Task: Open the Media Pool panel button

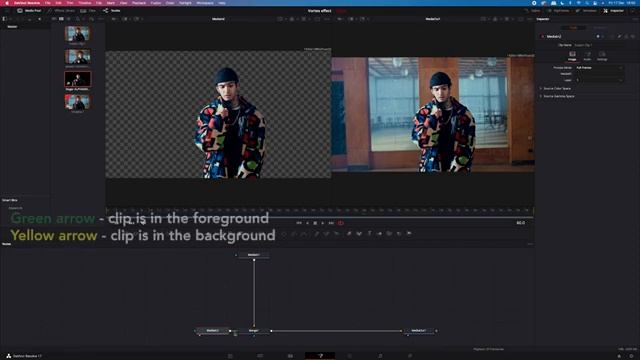Action: click(x=29, y=11)
